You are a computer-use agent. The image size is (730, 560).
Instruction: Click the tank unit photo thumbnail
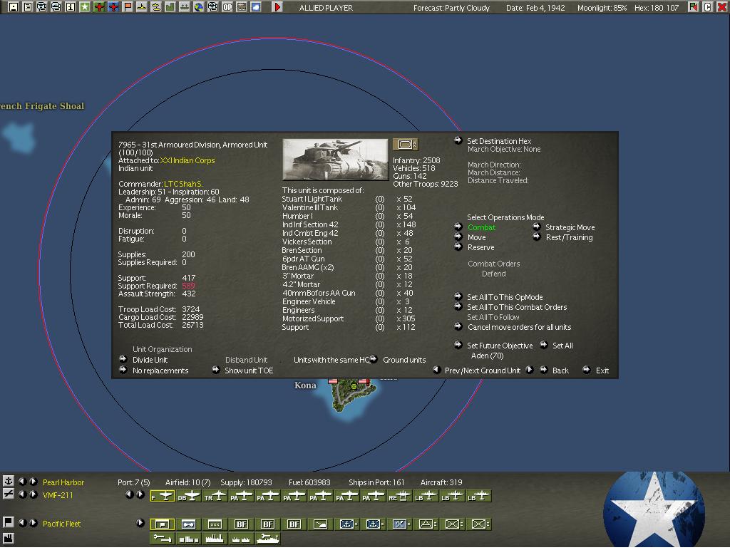click(x=335, y=160)
